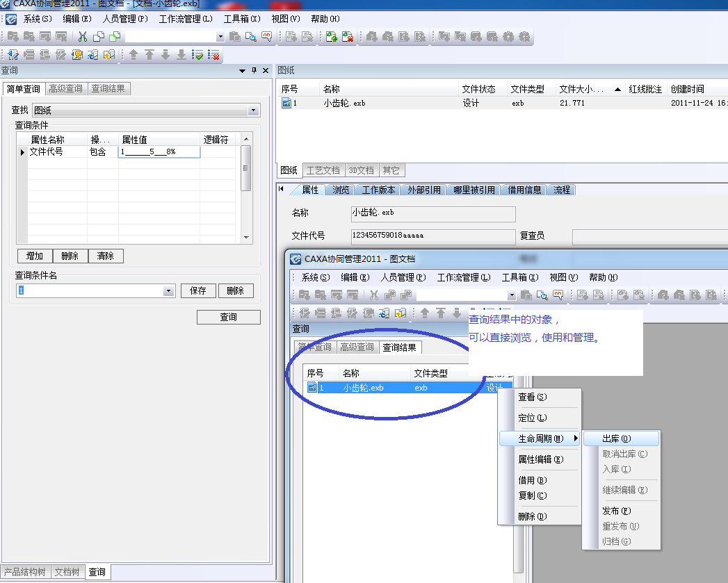Pin the 查询 panel with the pushpin icon
Viewport: 728px width, 583px height.
254,71
